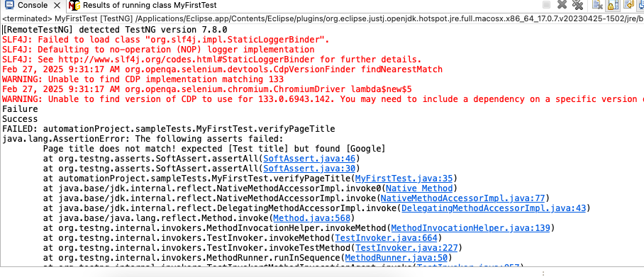Image resolution: width=644 pixels, height=277 pixels.
Task: Open the NativeMethodAccessorImpl.java:77 link
Action: pyautogui.click(x=463, y=198)
